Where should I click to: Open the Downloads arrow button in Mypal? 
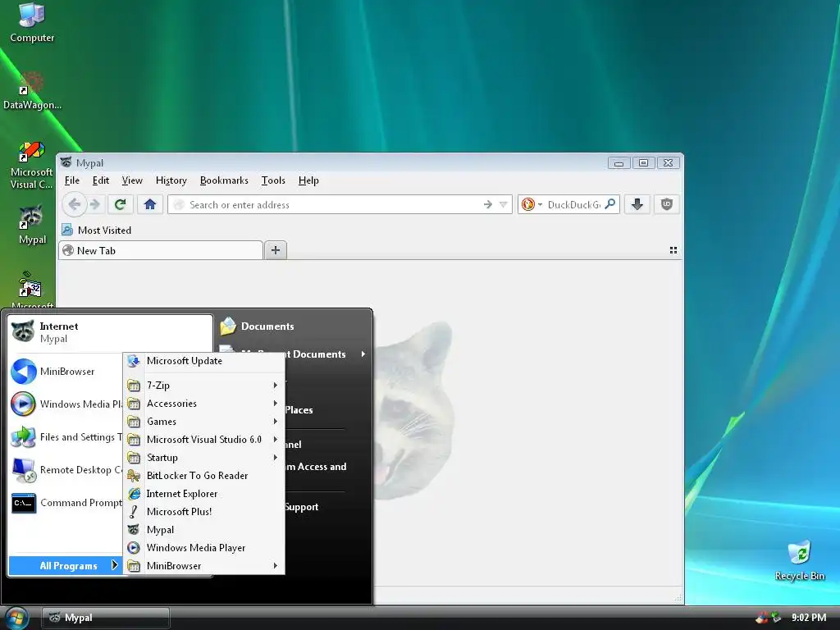(637, 204)
